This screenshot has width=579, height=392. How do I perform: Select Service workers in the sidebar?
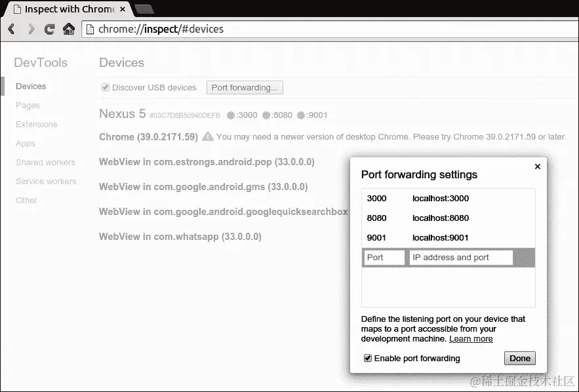pyautogui.click(x=46, y=182)
